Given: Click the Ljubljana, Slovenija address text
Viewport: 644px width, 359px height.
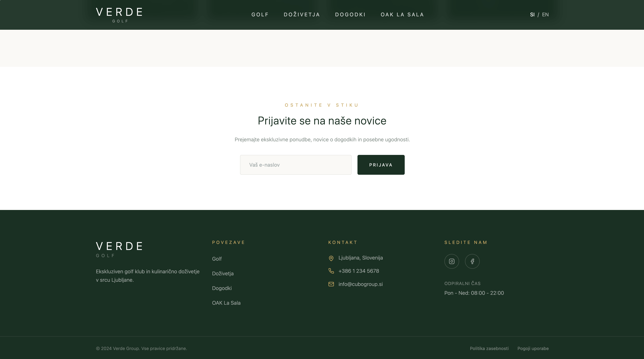Looking at the screenshot, I should coord(360,258).
